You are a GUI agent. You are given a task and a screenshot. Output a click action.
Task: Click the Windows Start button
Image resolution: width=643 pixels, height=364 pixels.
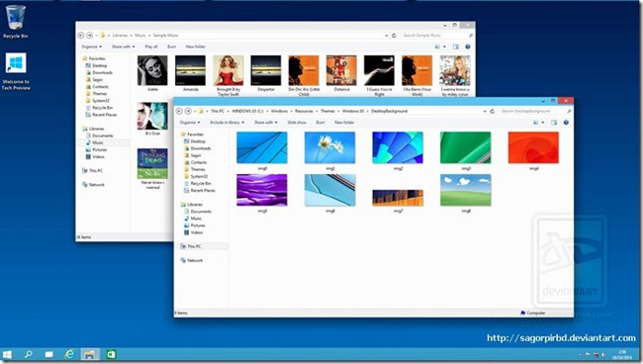(7, 354)
